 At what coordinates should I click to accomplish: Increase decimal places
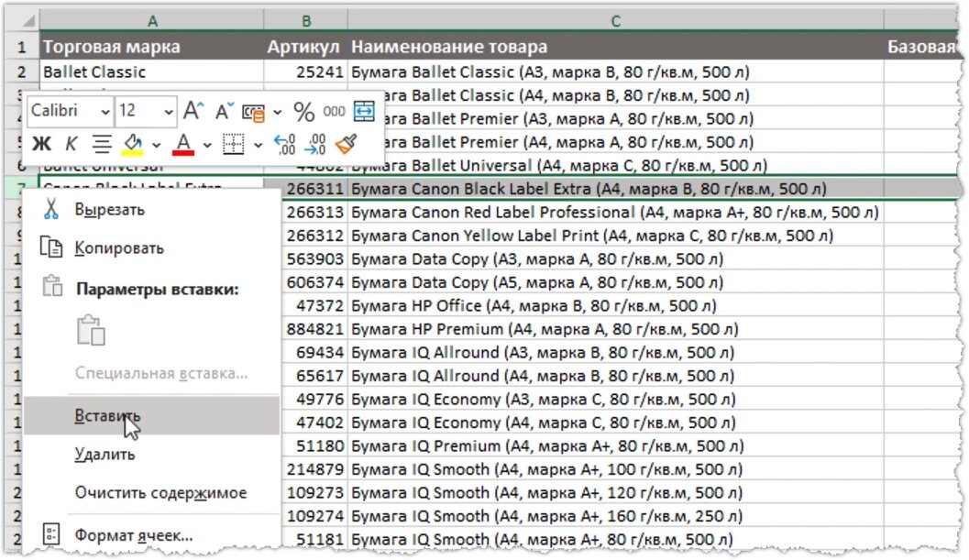(x=284, y=144)
